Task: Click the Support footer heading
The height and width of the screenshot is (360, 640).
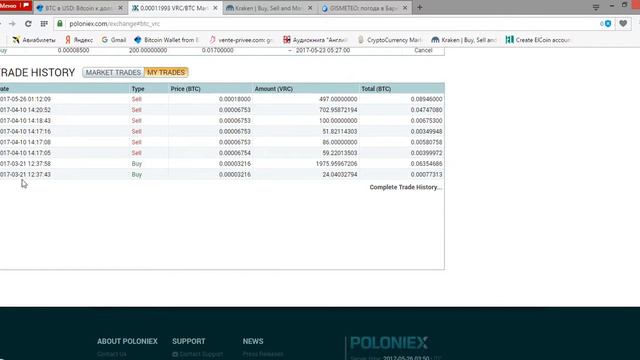Action: click(189, 341)
